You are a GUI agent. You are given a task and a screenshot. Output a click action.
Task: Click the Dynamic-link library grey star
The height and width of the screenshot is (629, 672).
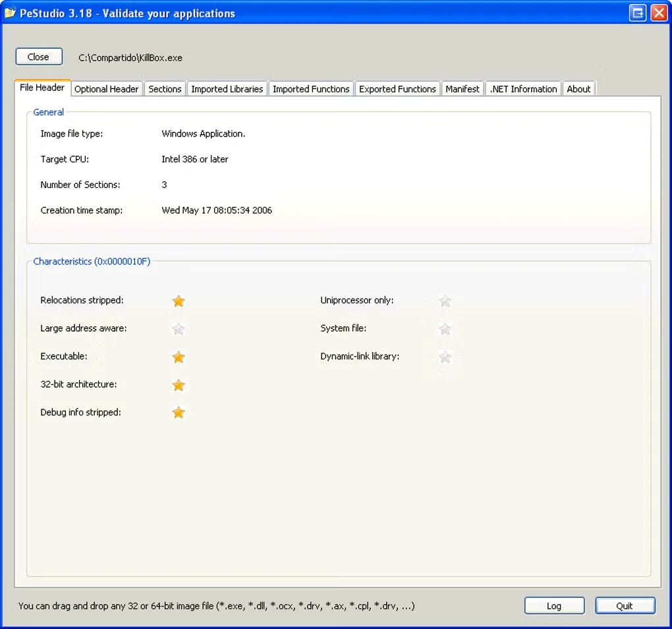pos(445,357)
